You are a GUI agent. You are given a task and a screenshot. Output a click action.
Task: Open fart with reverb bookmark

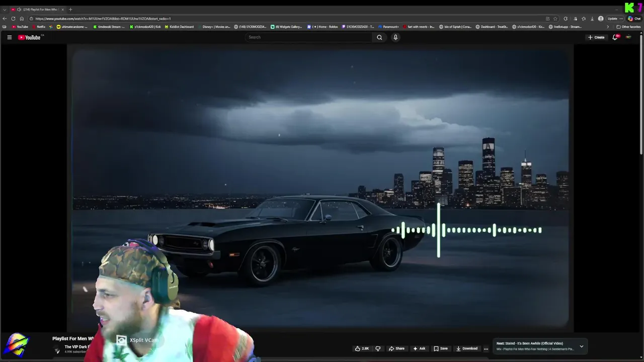[418, 27]
